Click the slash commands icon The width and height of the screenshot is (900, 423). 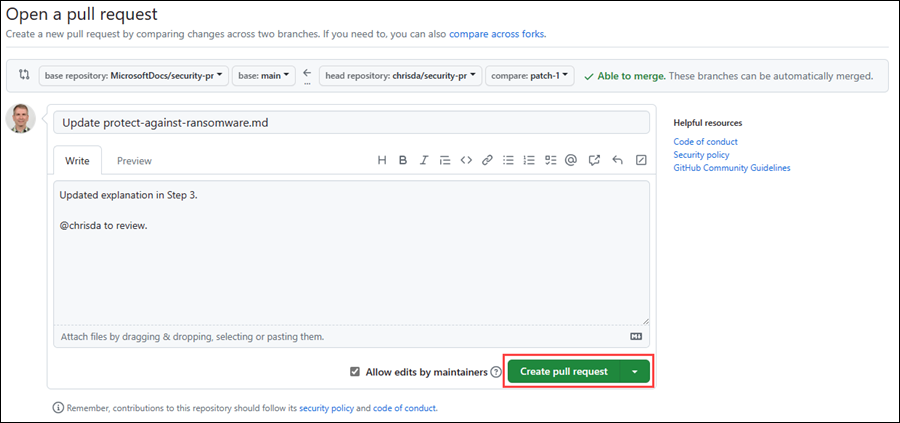tap(641, 161)
